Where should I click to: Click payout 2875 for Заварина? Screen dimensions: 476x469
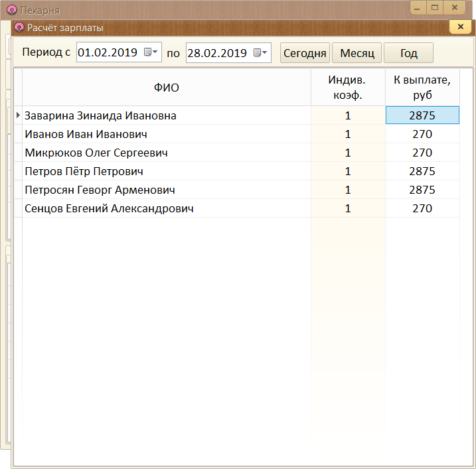click(x=422, y=115)
